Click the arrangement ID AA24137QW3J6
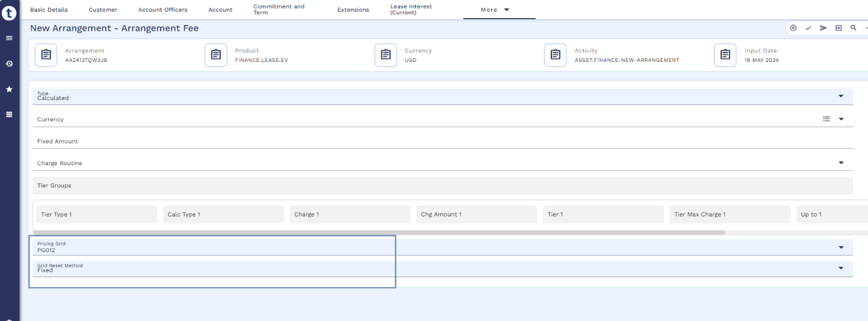The height and width of the screenshot is (321, 868). [x=86, y=60]
